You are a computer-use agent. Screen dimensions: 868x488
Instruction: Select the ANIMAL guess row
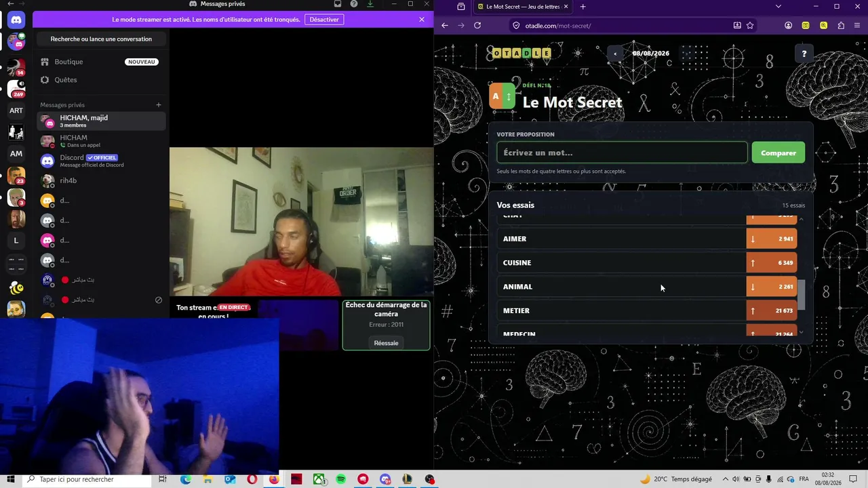pos(647,287)
